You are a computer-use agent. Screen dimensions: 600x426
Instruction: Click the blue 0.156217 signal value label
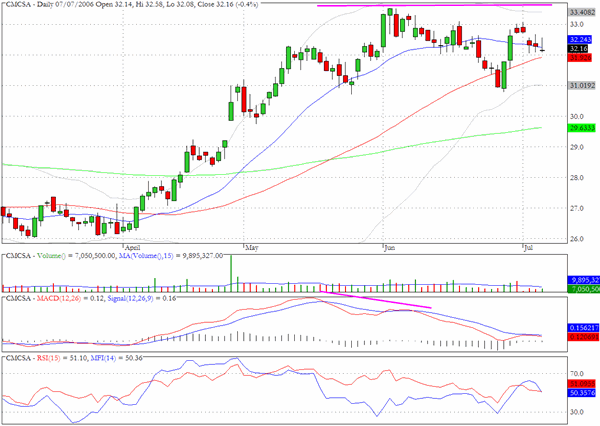[582, 328]
